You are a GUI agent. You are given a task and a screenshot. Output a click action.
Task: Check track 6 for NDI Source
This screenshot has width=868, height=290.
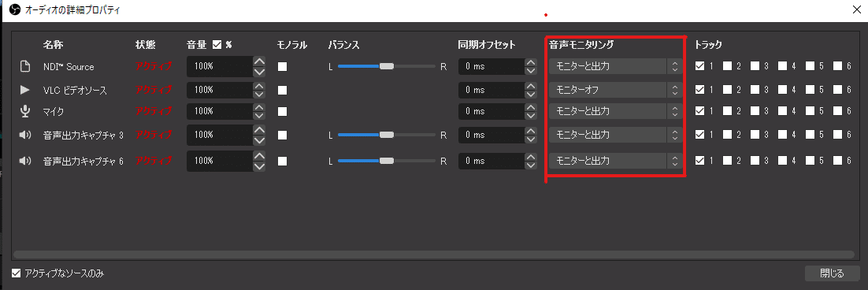[837, 66]
